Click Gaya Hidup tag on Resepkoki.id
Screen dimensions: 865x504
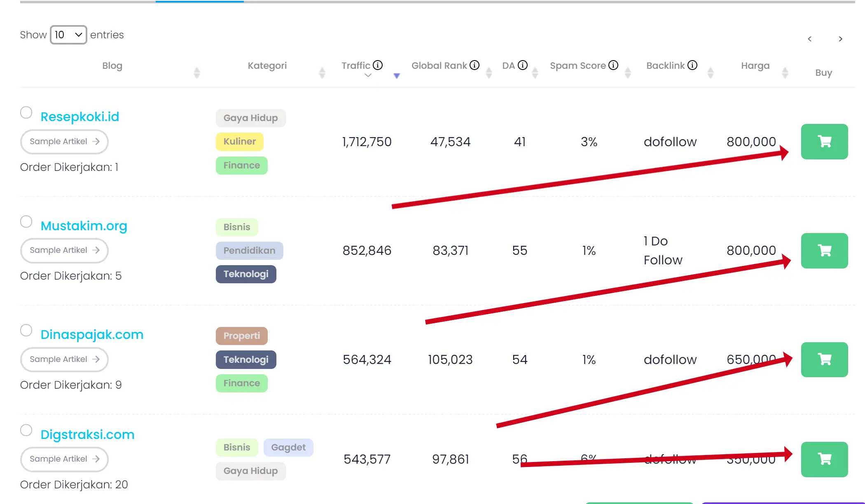[250, 118]
